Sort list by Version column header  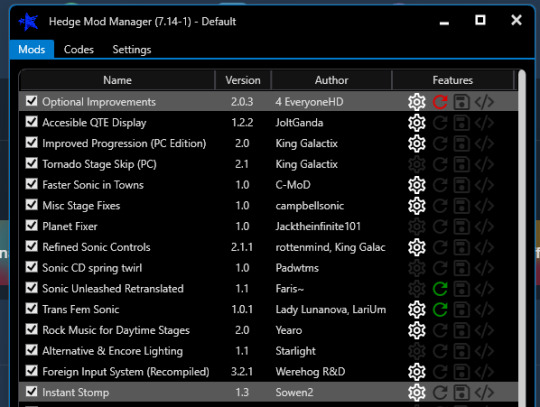click(243, 80)
